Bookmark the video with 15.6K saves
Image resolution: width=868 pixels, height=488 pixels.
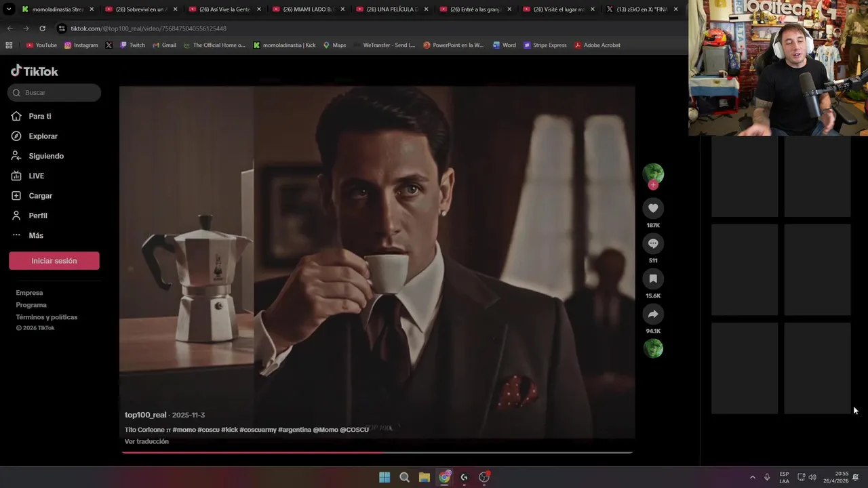point(653,279)
